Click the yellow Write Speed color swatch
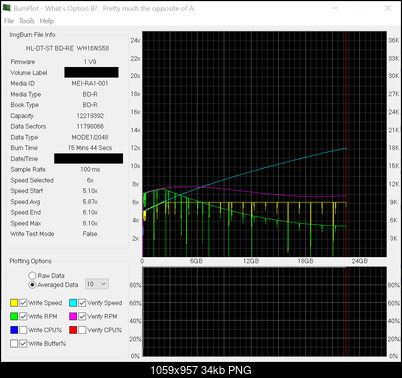 point(14,303)
